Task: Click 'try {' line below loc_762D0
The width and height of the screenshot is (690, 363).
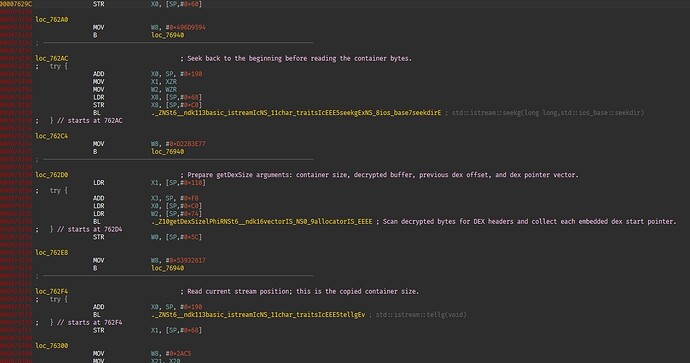Action: [59, 191]
